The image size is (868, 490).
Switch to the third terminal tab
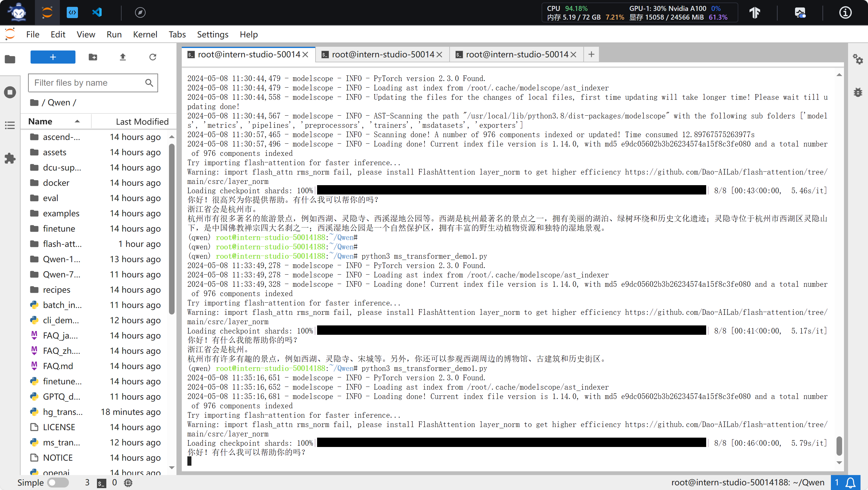516,55
